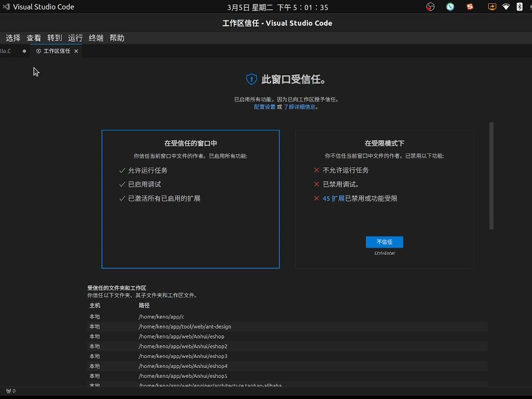Screen dimensions: 532x399
Task: Click the 不信任 button
Action: pyautogui.click(x=385, y=242)
